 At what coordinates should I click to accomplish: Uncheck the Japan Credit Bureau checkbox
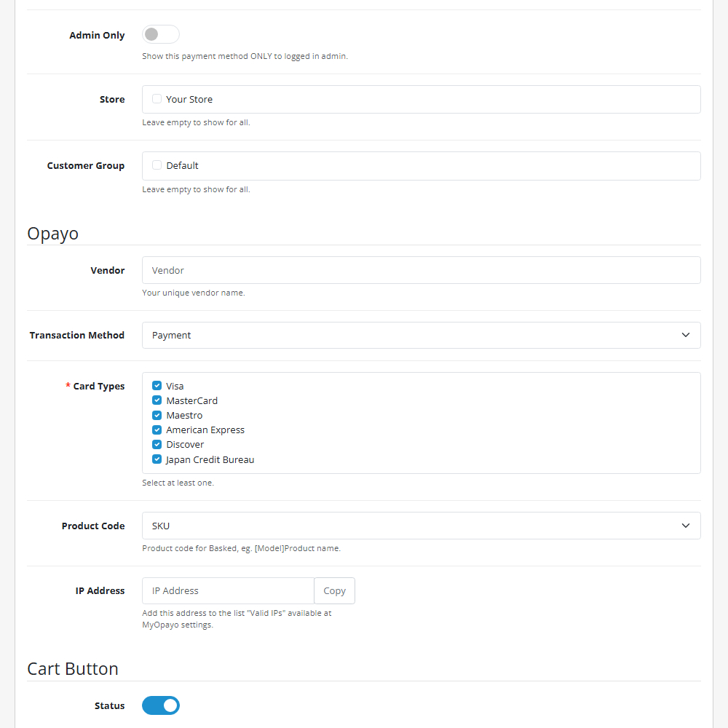(157, 459)
